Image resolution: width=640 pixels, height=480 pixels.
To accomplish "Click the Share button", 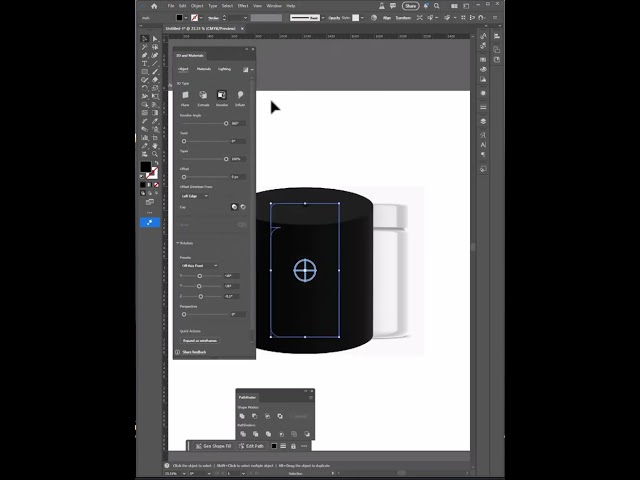I will click(410, 6).
